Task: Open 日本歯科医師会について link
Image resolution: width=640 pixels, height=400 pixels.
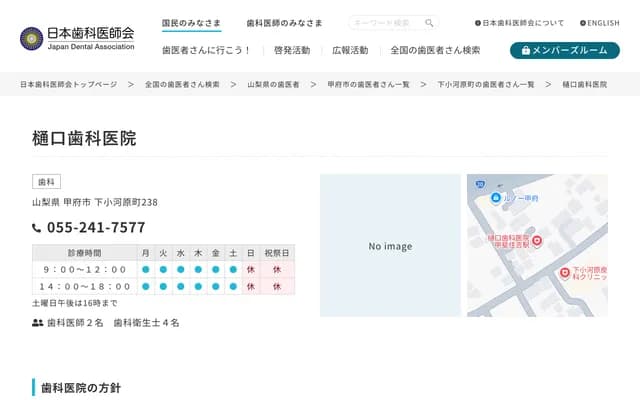Action: tap(520, 23)
